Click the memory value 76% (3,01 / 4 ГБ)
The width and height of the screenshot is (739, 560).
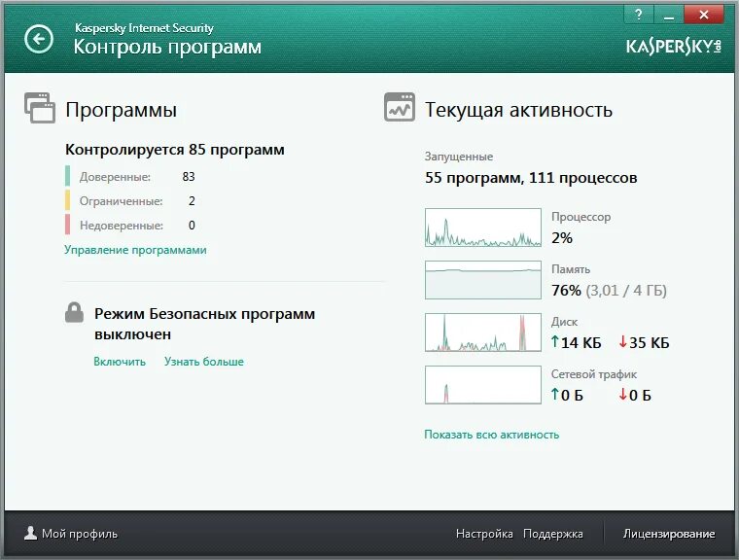[x=609, y=290]
